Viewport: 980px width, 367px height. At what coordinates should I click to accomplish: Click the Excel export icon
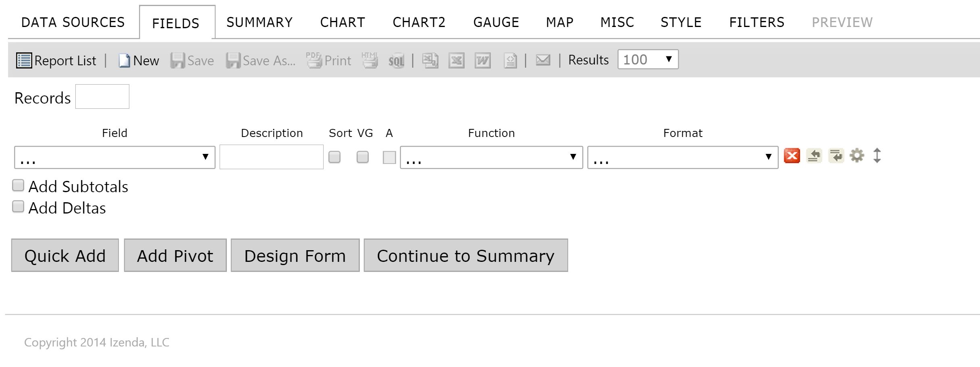pyautogui.click(x=456, y=61)
